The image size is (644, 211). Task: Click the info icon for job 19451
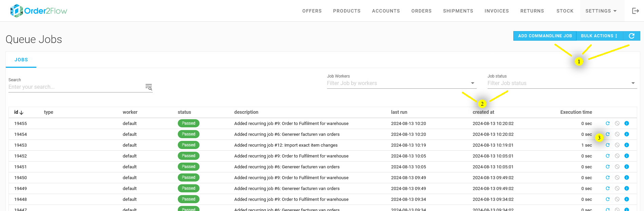pos(627,167)
